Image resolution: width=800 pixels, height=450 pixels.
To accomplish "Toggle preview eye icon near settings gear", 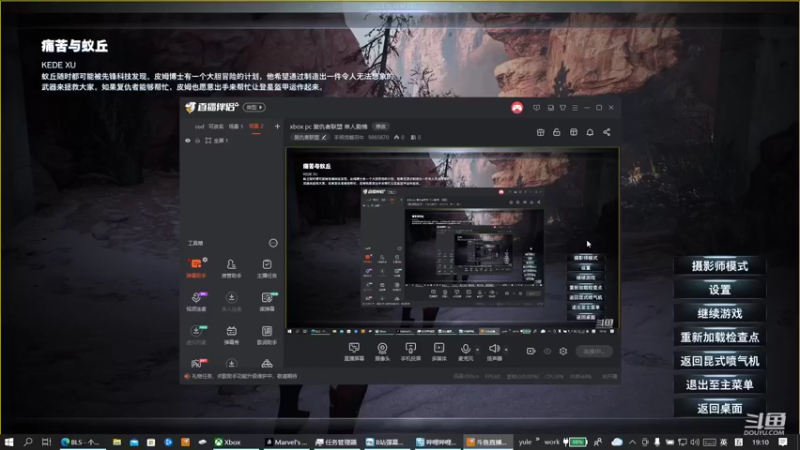I will pyautogui.click(x=547, y=351).
